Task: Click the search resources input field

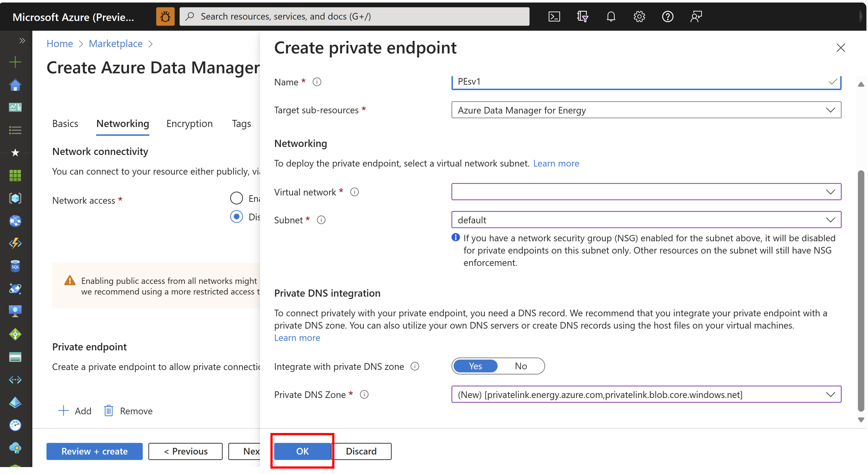Action: click(354, 16)
